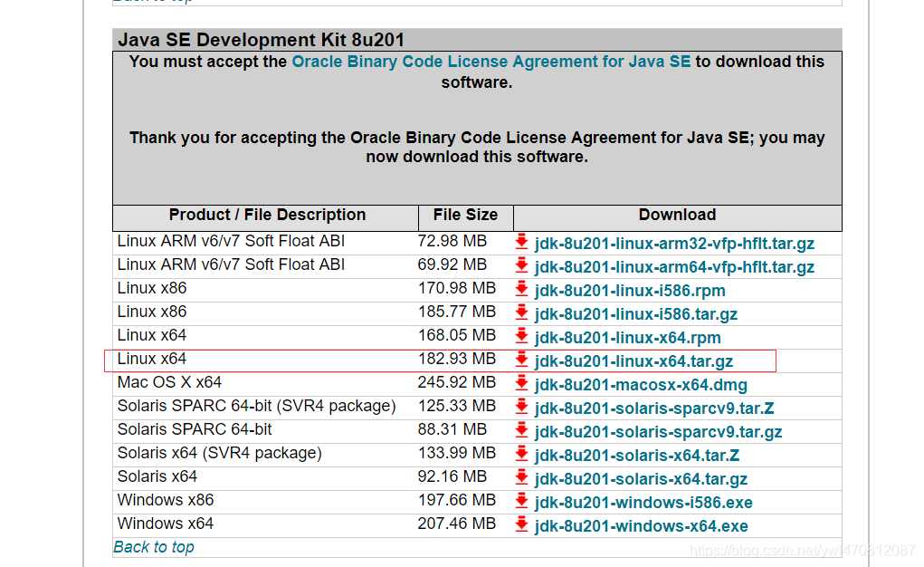Click the Windows x64 description cell
924x567 pixels.
point(165,524)
